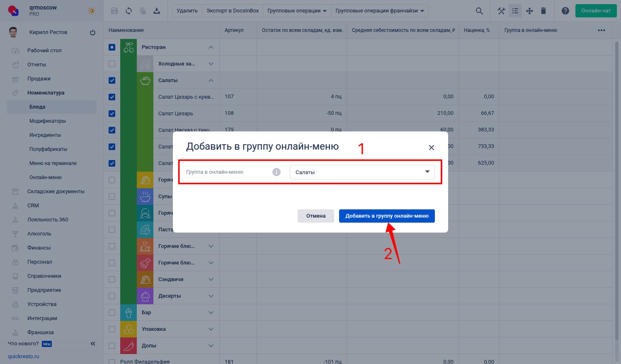Uncheck Салат Цезарь с креветками checkbox
The height and width of the screenshot is (364, 621).
(112, 97)
